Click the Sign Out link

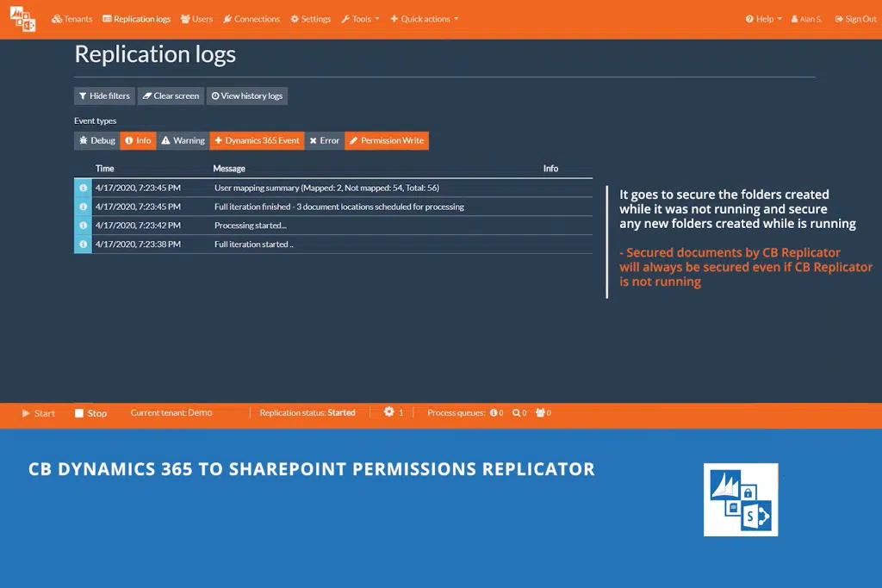[x=855, y=19]
